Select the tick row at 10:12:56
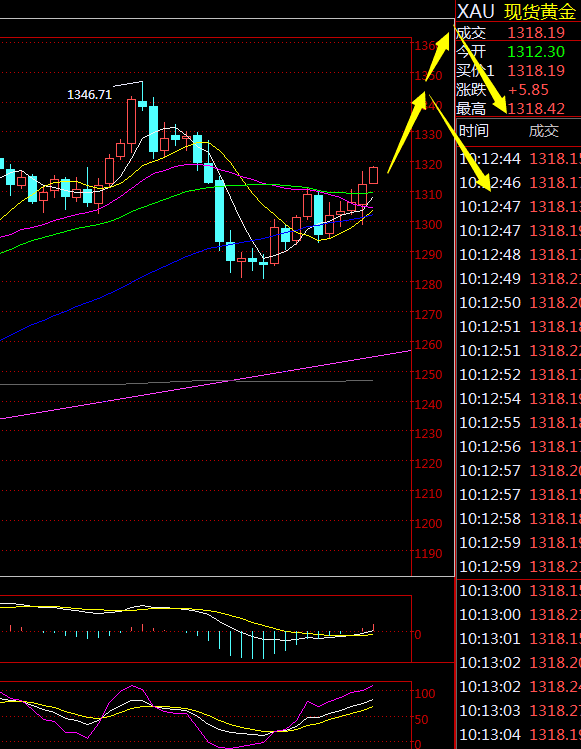The image size is (581, 749). coord(519,446)
